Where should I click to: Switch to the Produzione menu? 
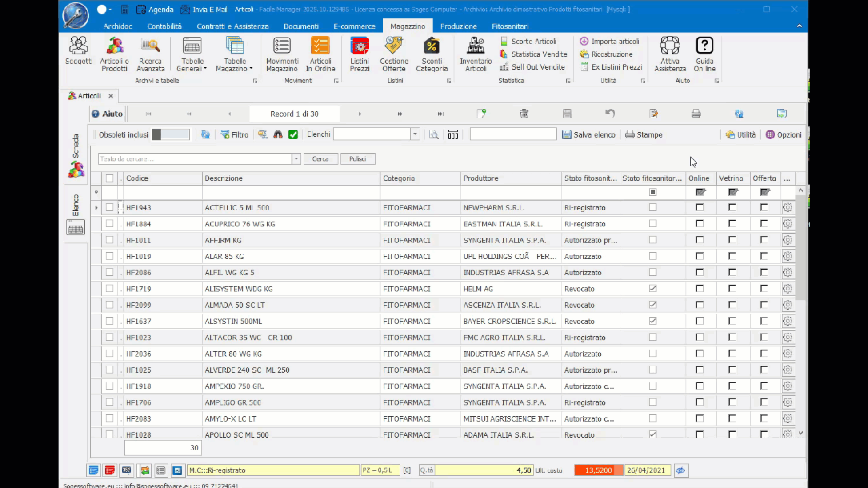(458, 26)
